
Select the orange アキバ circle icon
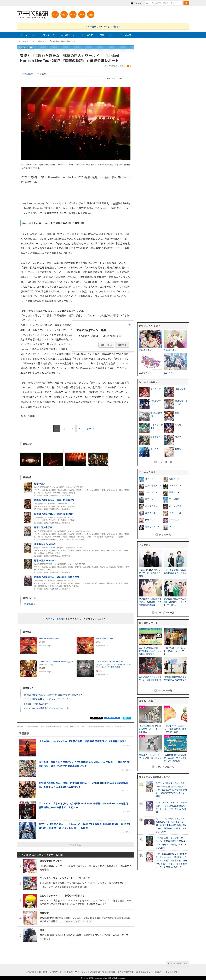82,14
